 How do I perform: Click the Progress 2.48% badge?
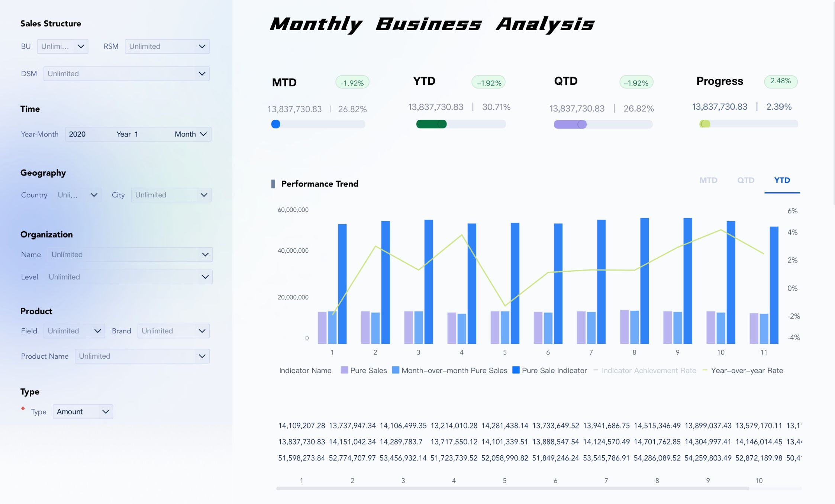(780, 81)
